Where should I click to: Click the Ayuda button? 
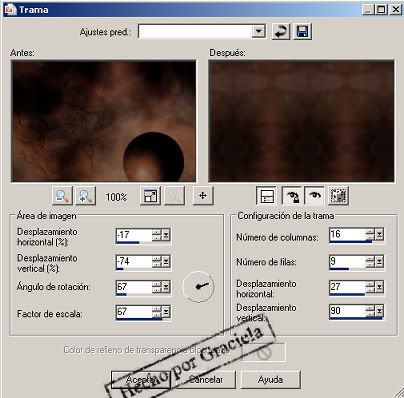[x=270, y=380]
